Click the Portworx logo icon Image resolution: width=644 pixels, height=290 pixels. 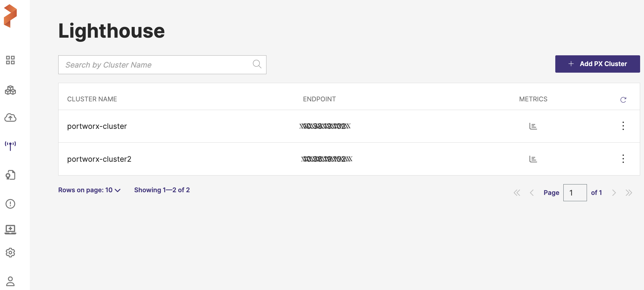click(10, 16)
